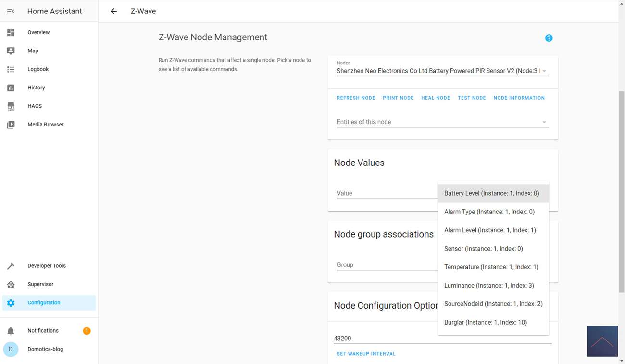Open the Map icon in sidebar

(x=11, y=50)
